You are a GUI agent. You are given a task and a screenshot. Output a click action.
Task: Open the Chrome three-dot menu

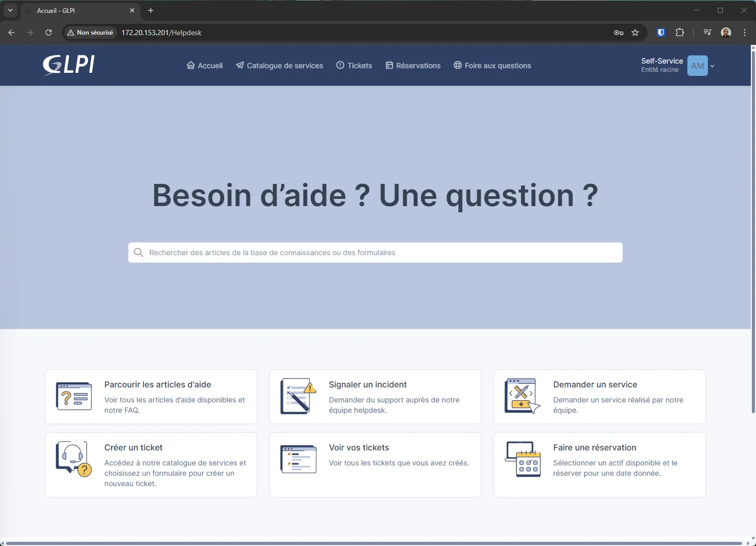pyautogui.click(x=744, y=33)
